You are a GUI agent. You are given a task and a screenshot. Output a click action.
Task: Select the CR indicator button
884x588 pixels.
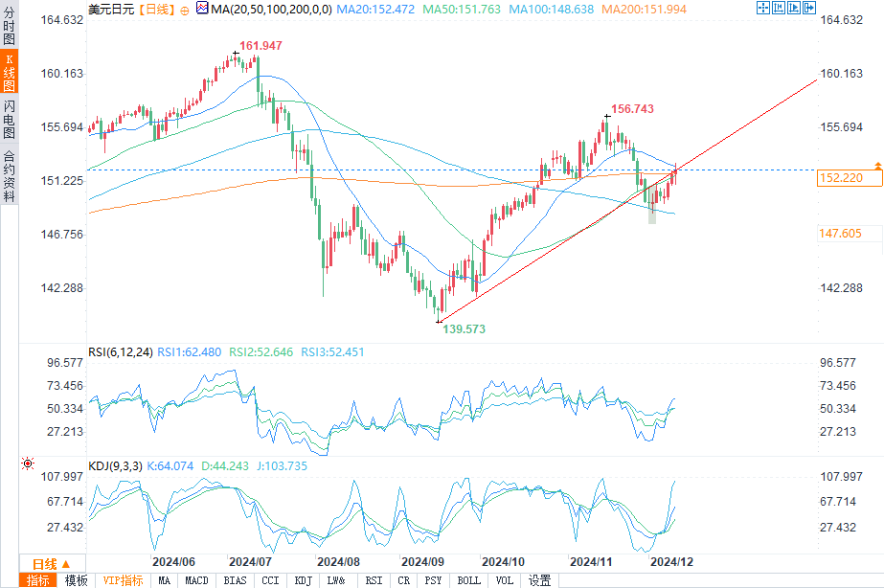coord(403,580)
